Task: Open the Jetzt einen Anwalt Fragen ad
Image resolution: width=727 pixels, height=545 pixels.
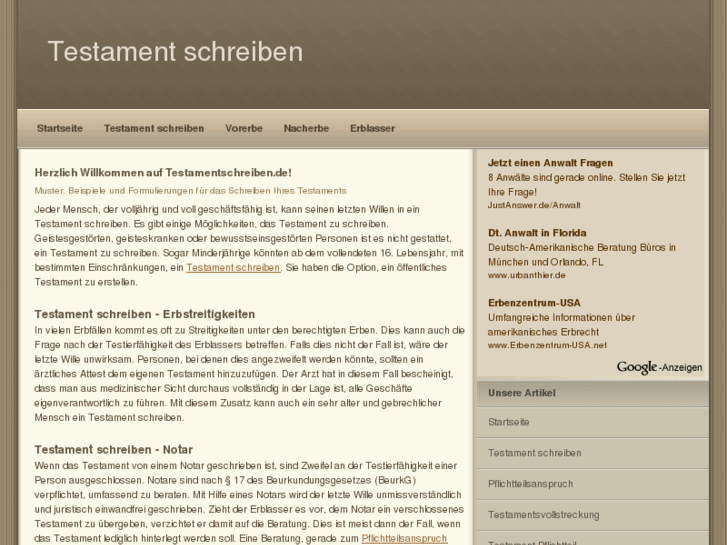Action: 550,163
